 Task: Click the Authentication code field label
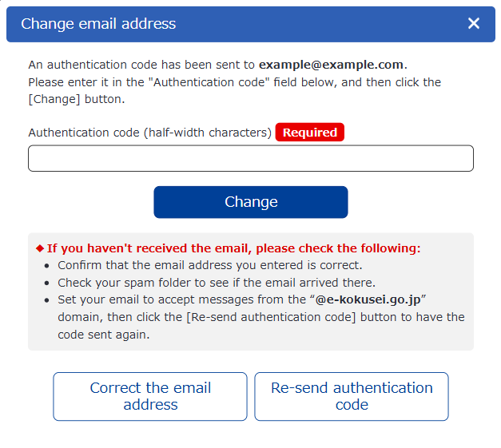click(149, 133)
